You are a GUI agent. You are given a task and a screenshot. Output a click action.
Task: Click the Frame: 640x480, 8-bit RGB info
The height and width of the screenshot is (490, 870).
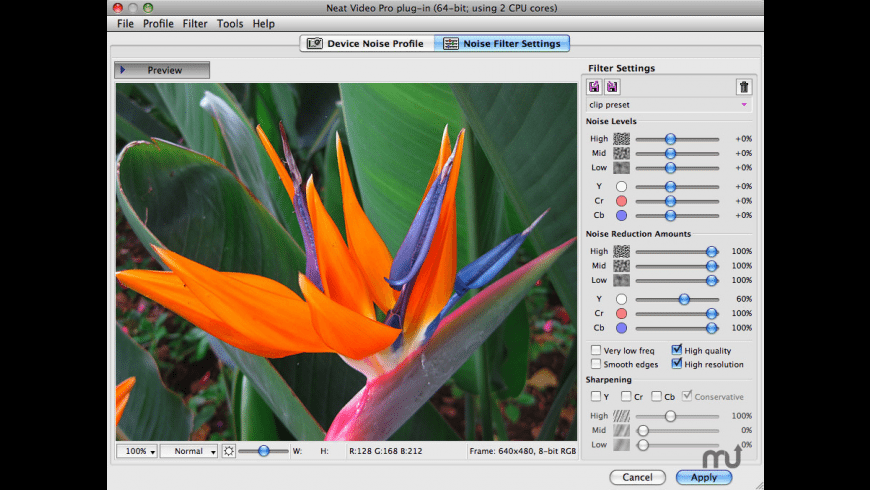point(523,451)
